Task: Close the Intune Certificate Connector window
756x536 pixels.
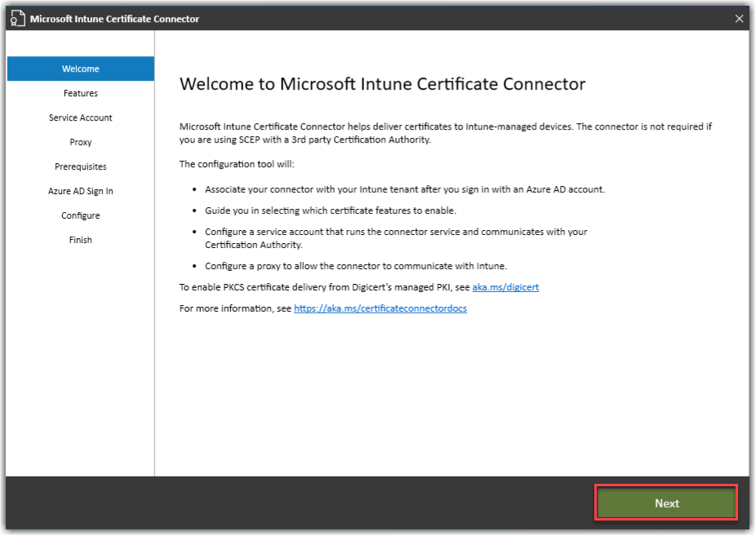Action: (x=739, y=19)
